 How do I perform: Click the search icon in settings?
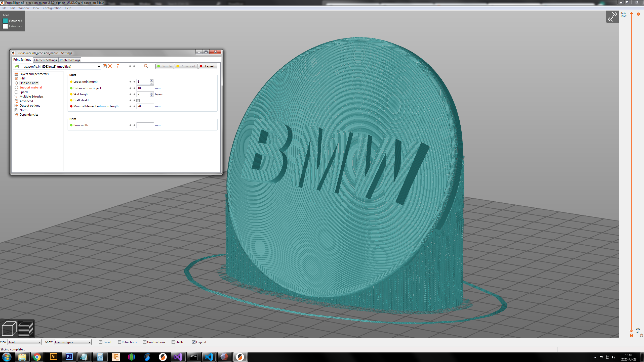(146, 66)
